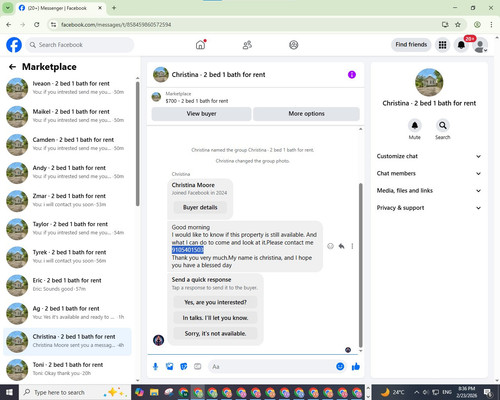500x400 pixels.
Task: Open a new browser tab
Action: [114, 8]
